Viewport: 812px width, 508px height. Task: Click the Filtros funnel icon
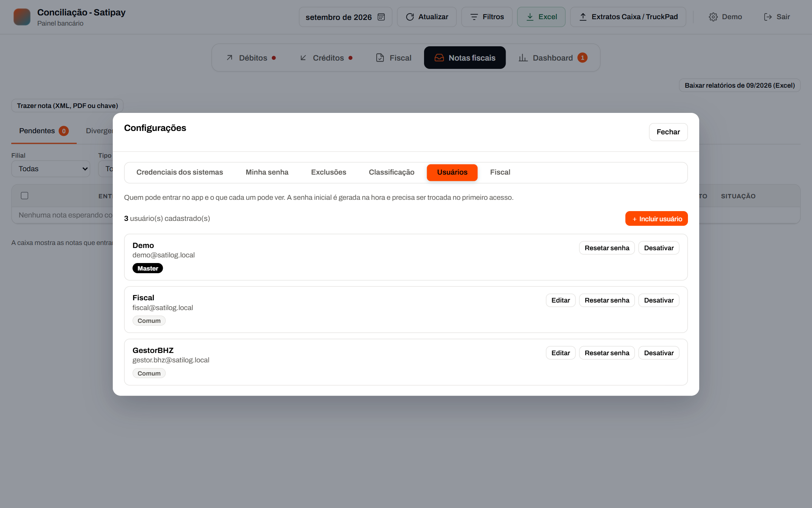click(x=474, y=17)
